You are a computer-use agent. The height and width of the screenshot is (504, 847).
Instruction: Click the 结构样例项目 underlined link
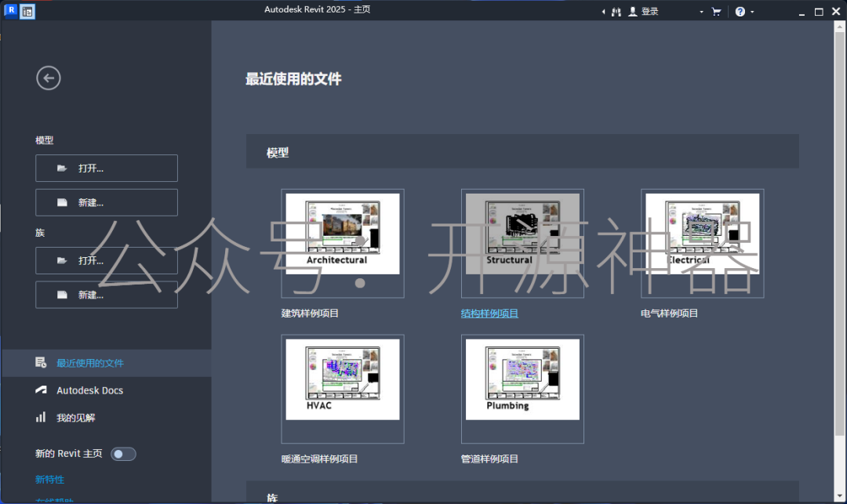(x=489, y=313)
